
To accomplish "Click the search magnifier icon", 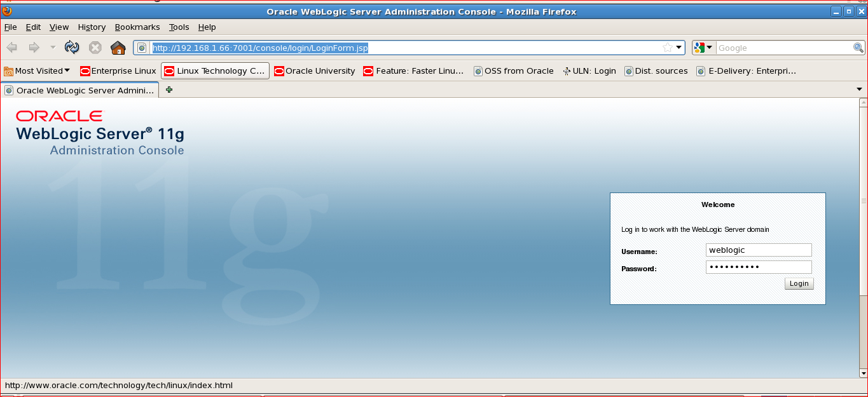I will coord(858,48).
